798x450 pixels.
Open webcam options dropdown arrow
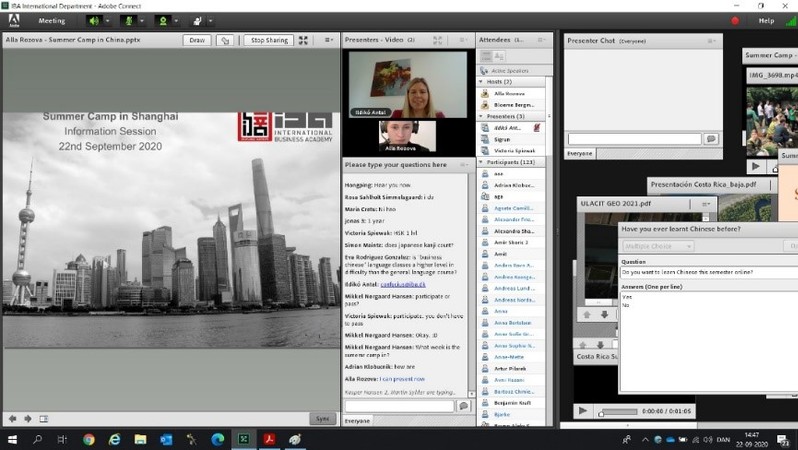tap(176, 21)
